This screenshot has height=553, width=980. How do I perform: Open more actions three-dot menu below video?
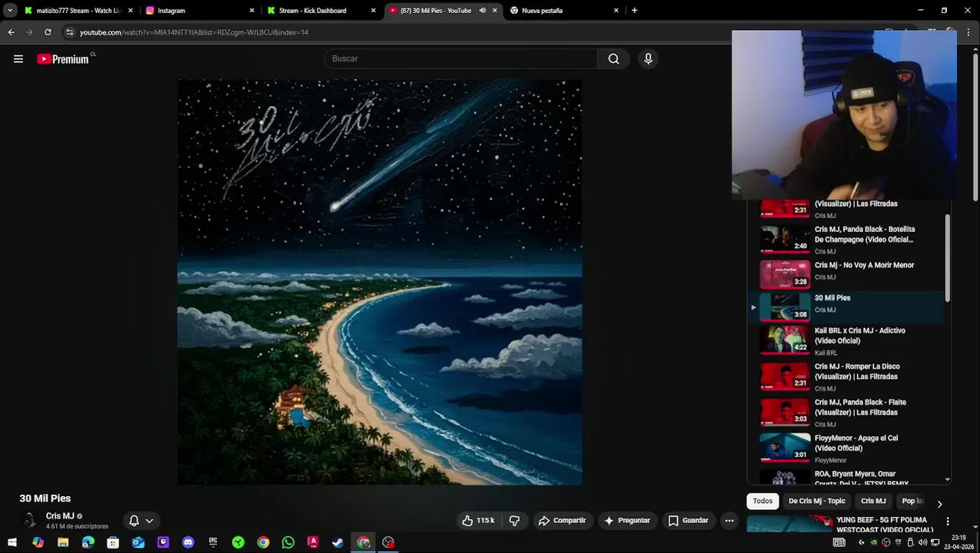[729, 521]
